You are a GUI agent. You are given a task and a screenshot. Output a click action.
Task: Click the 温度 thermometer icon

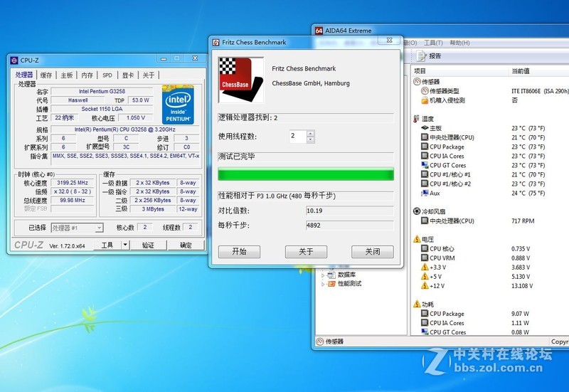click(x=417, y=119)
